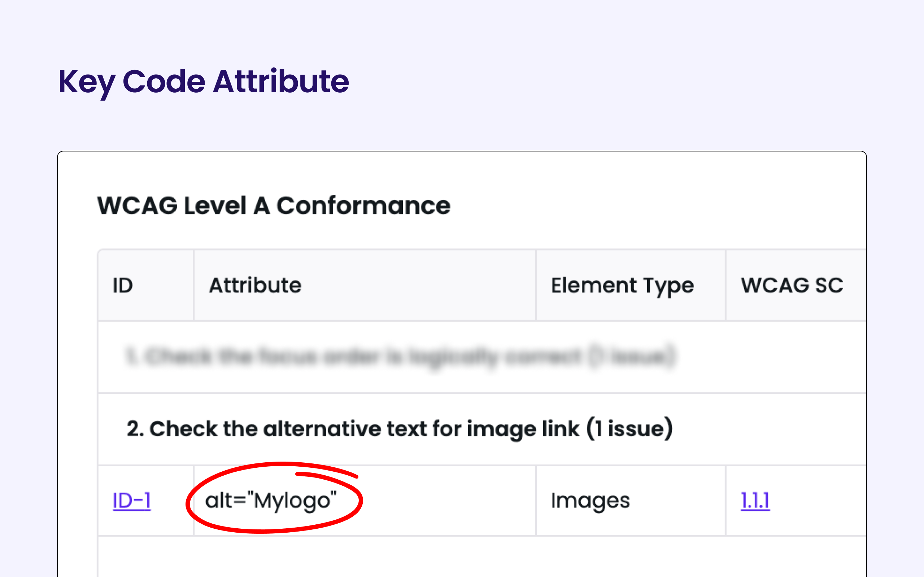Select the WCAG SC column header
The height and width of the screenshot is (577, 924).
pyautogui.click(x=792, y=285)
